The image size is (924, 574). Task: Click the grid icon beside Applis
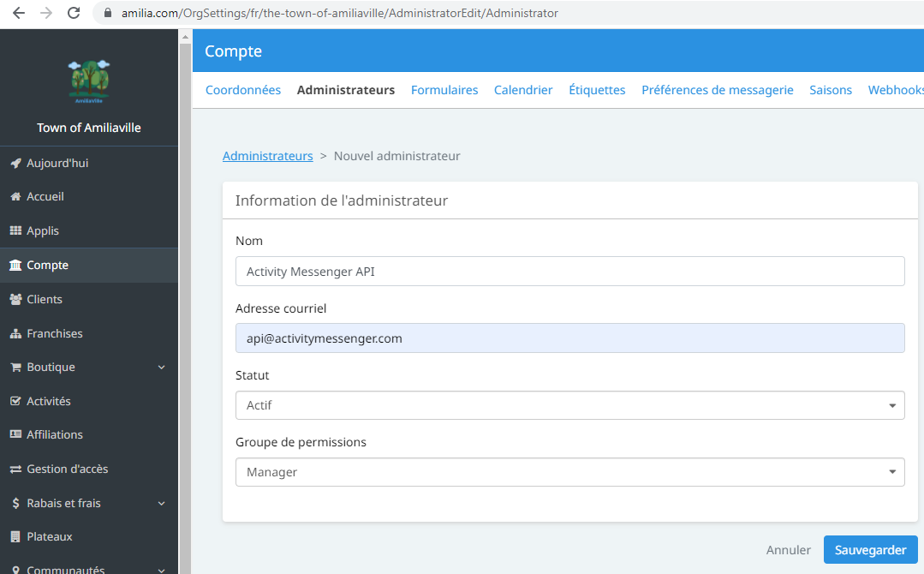point(16,230)
